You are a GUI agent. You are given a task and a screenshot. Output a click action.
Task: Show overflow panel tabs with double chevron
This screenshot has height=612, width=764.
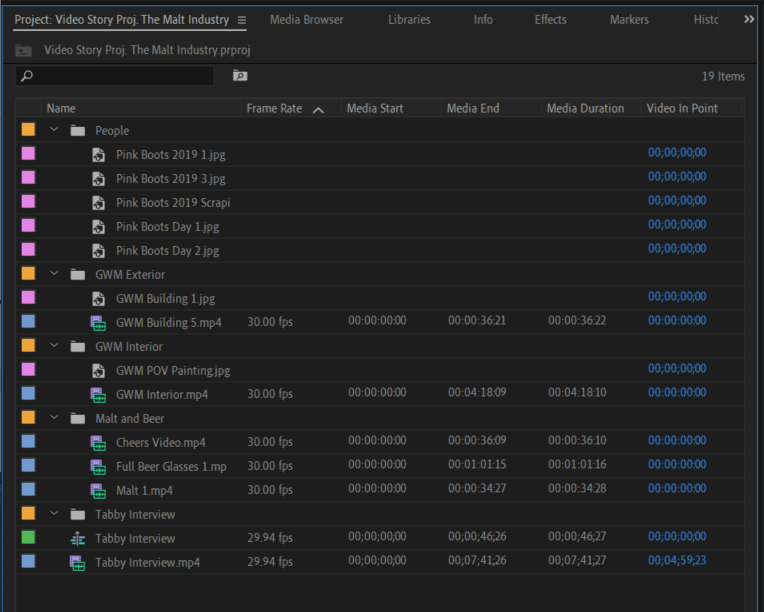749,20
